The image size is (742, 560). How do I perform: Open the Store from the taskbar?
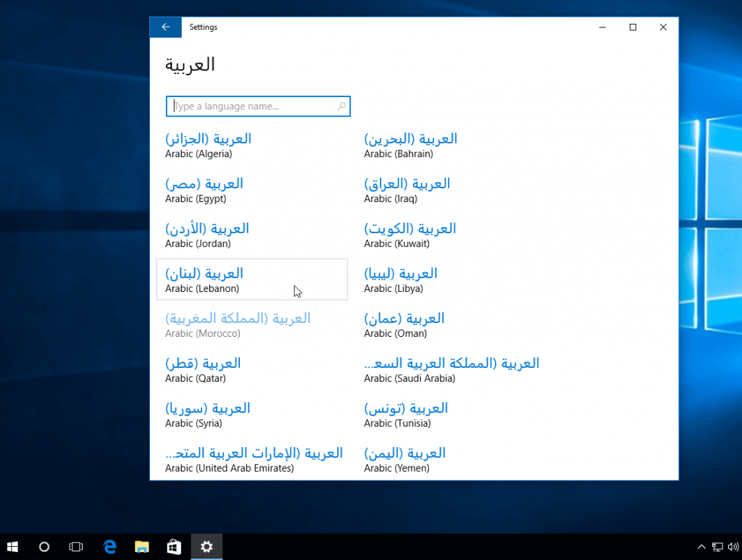tap(174, 547)
